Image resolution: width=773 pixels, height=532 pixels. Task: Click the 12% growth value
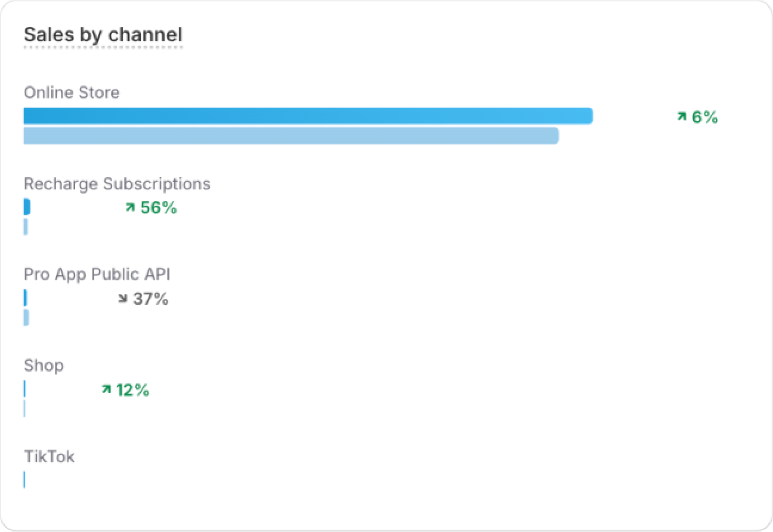pos(132,390)
